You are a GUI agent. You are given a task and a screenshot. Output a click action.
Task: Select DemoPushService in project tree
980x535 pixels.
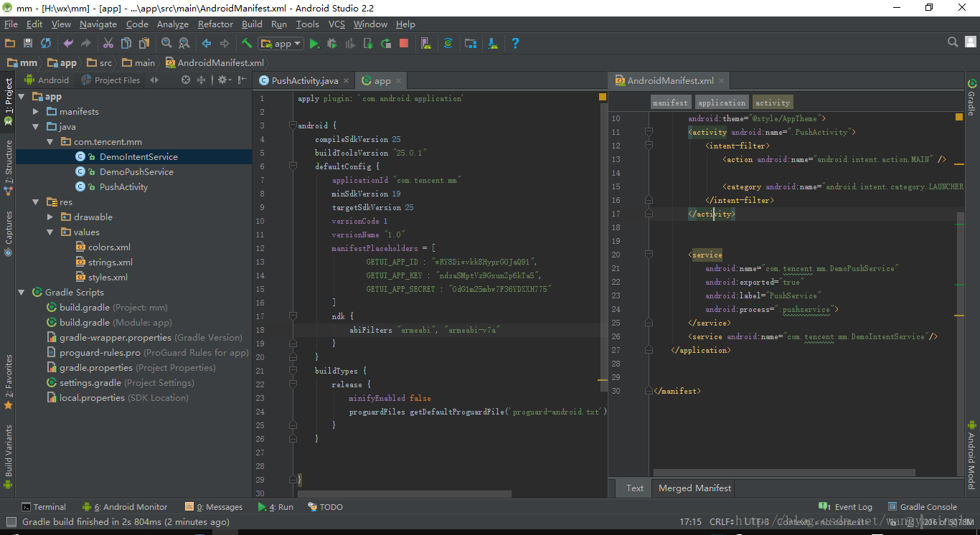point(136,172)
